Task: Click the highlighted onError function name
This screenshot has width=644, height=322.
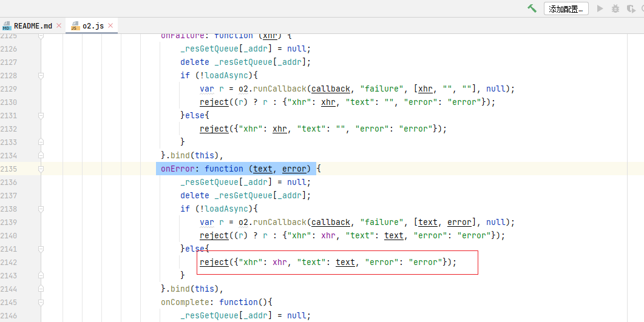Action: pos(177,169)
